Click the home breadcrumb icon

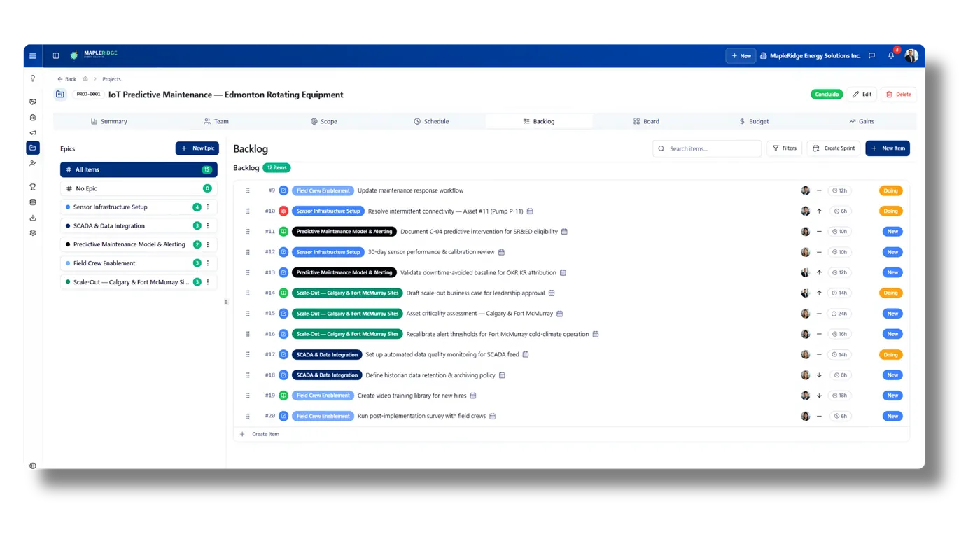point(85,79)
